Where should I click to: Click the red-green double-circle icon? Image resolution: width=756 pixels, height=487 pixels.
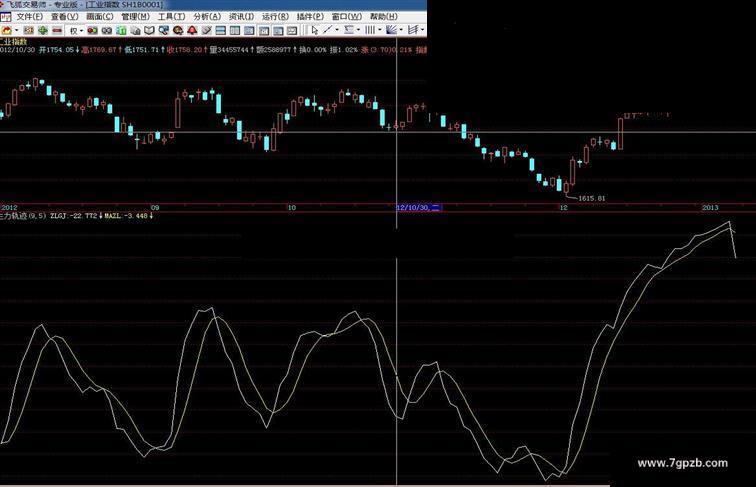tap(92, 30)
